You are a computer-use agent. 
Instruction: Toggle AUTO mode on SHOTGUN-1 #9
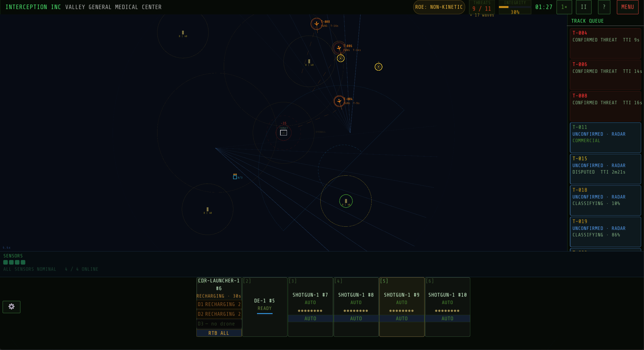pyautogui.click(x=402, y=318)
